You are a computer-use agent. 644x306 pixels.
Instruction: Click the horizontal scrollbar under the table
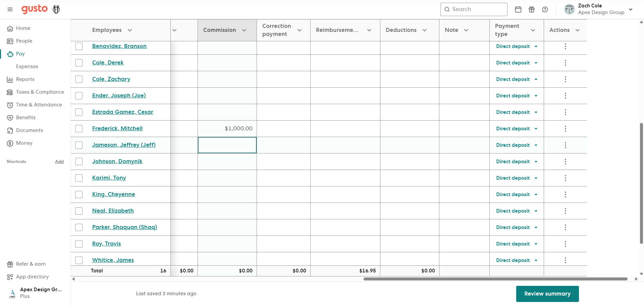tap(495, 279)
